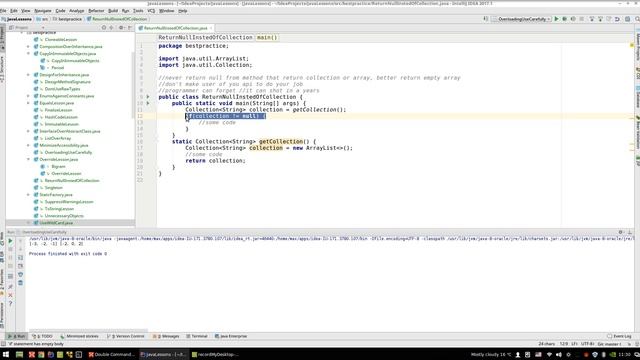The height and width of the screenshot is (360, 640).
Task: Start debugging with the bug icon
Action: click(565, 19)
